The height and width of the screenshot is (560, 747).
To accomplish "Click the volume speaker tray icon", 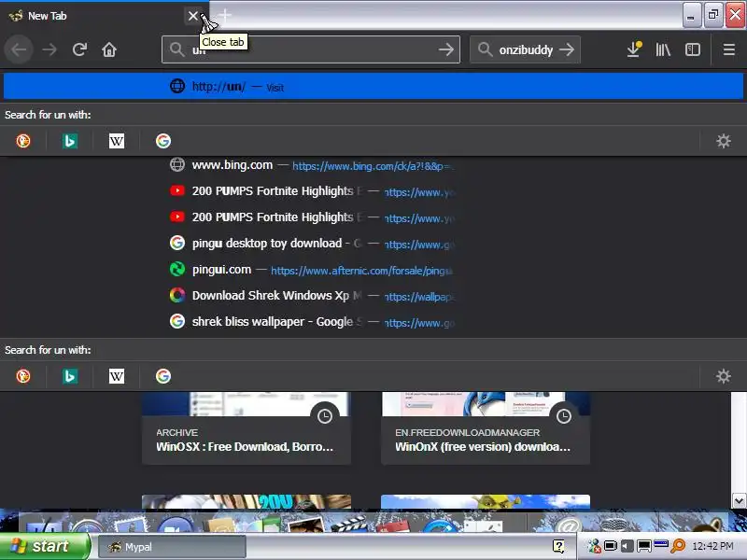I will [627, 546].
